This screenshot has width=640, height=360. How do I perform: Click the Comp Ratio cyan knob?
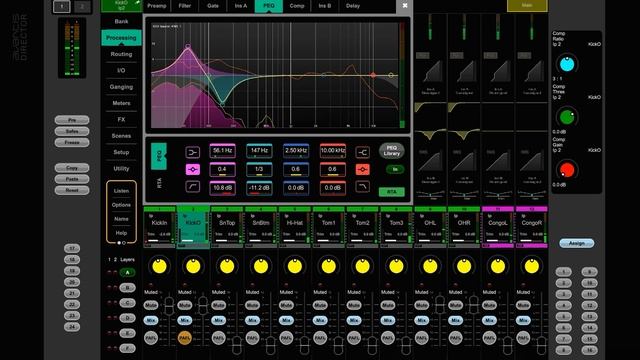[x=567, y=64]
